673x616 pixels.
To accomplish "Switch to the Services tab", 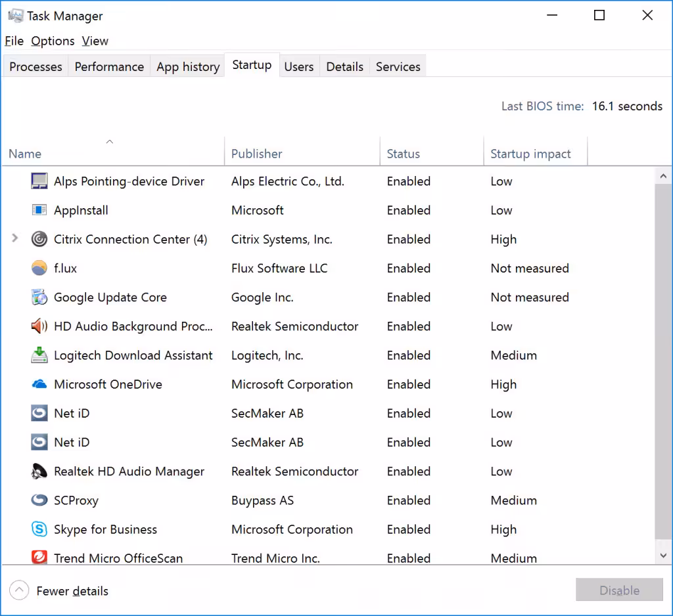I will [398, 66].
